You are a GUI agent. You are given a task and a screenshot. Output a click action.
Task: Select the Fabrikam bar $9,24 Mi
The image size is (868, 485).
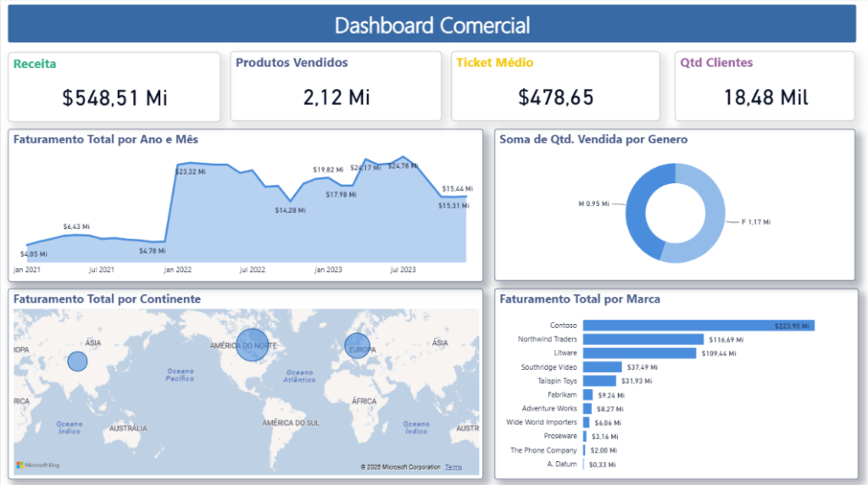pyautogui.click(x=588, y=395)
